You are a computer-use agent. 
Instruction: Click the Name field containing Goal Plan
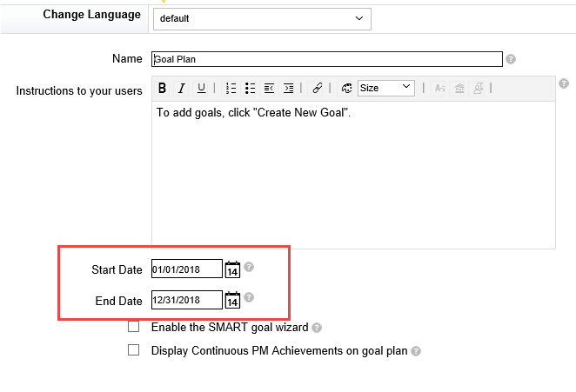[x=327, y=59]
